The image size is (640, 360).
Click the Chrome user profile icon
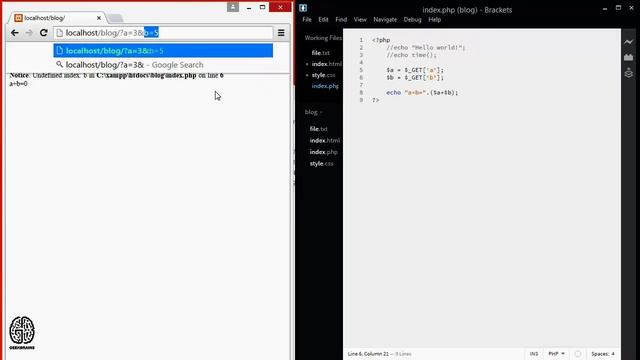coord(233,7)
